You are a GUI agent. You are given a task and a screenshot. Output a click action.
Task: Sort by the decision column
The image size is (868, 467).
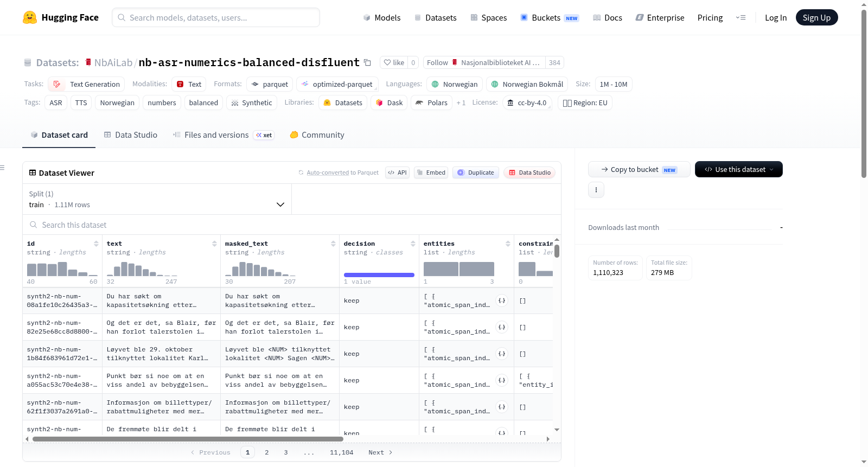(413, 244)
